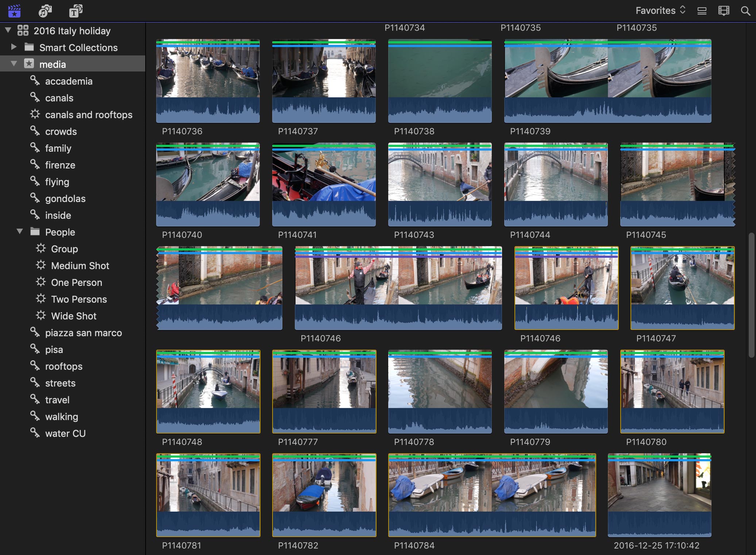Select the streets keyword collection
756x555 pixels.
coord(60,383)
